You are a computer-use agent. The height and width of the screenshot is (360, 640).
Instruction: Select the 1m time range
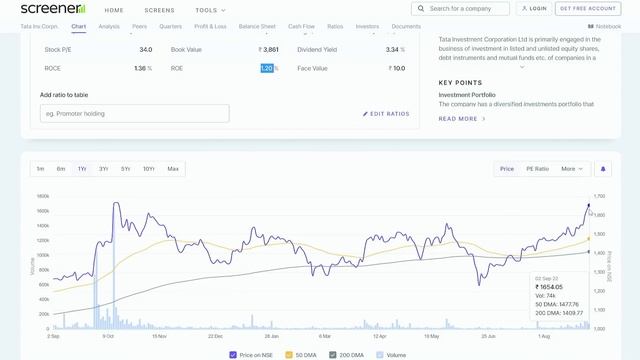[40, 169]
